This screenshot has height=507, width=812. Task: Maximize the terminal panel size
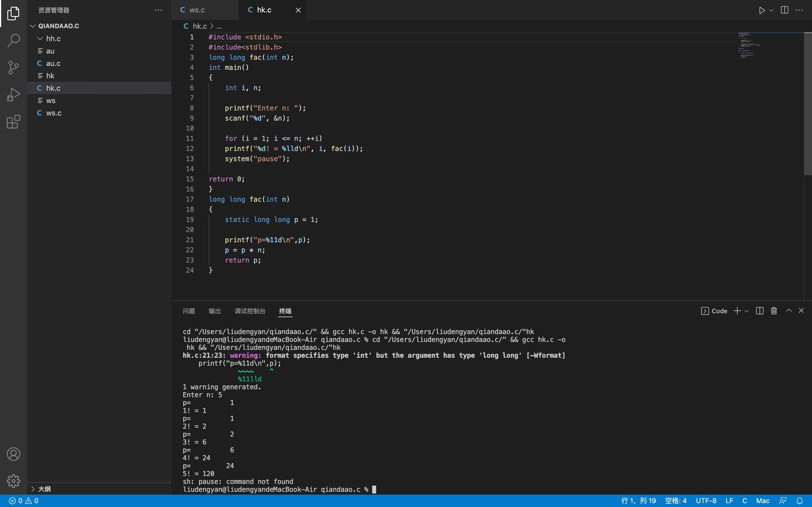click(x=789, y=310)
